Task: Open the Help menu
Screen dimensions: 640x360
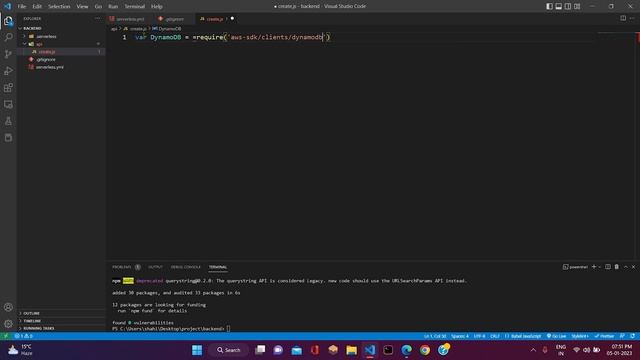Action: [157, 7]
